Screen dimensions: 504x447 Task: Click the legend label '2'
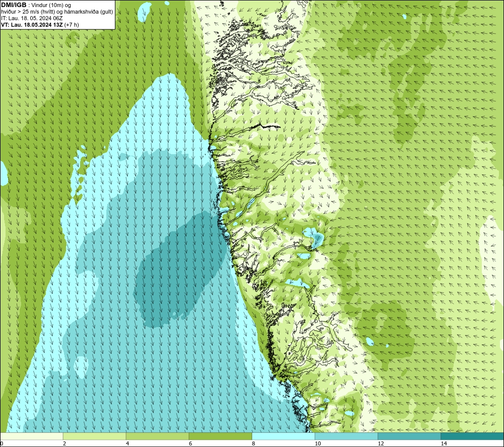tap(65, 443)
